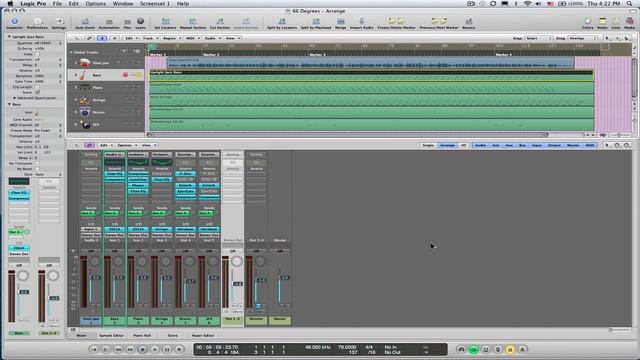This screenshot has width=640, height=360.
Task: Open the arrange Region menu dropdown
Action: tap(171, 38)
